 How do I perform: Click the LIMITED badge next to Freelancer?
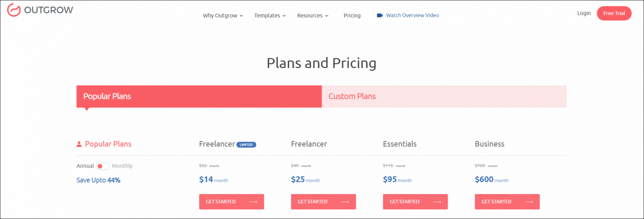click(x=246, y=145)
